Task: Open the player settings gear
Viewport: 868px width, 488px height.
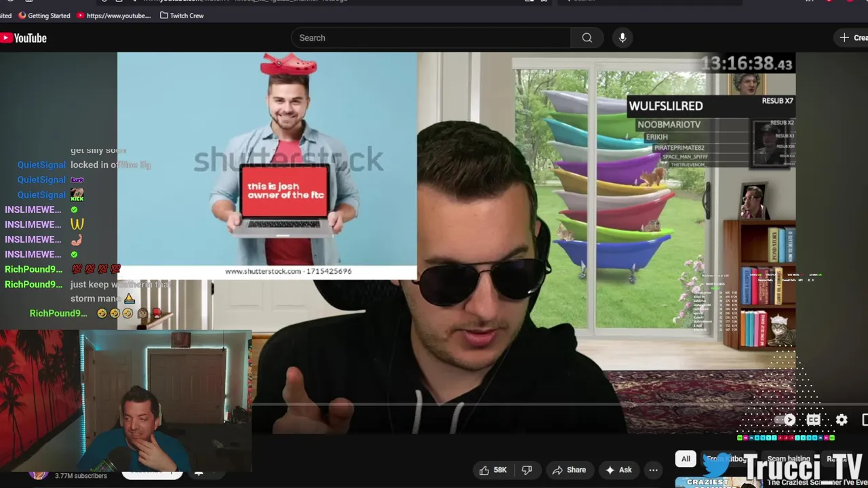Action: point(842,420)
